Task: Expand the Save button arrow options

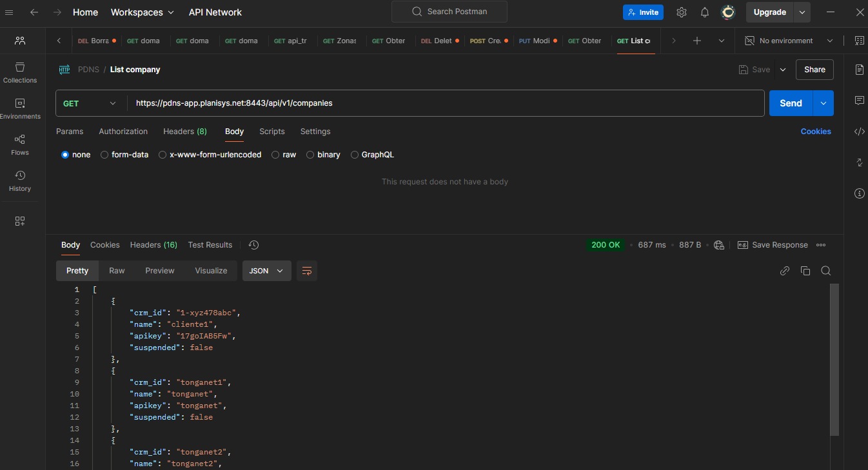Action: click(x=783, y=70)
